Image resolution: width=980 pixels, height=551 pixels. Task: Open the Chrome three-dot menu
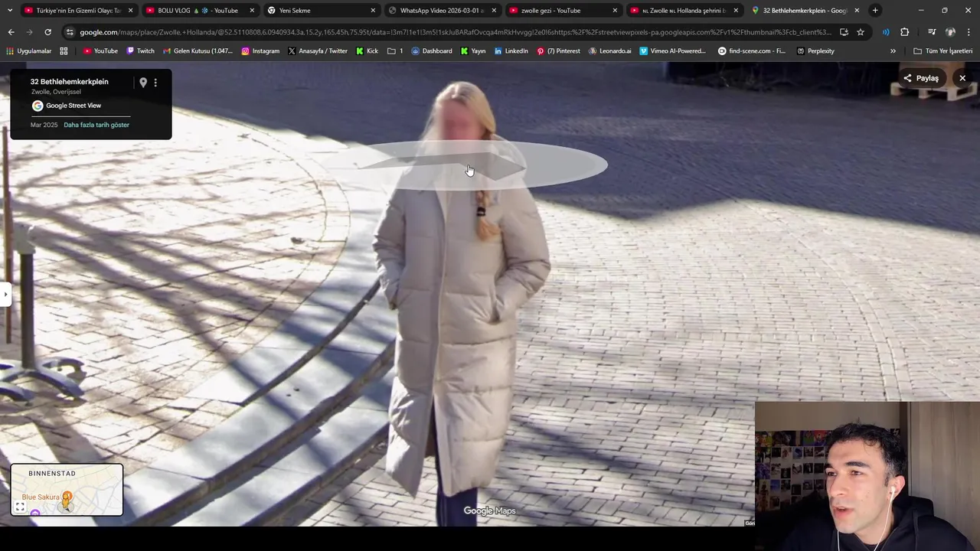coord(969,32)
